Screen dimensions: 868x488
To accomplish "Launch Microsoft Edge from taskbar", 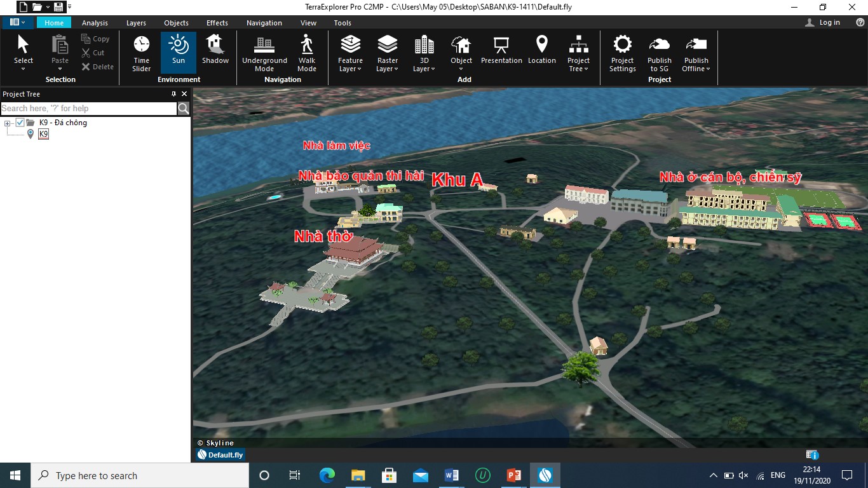I will point(327,475).
